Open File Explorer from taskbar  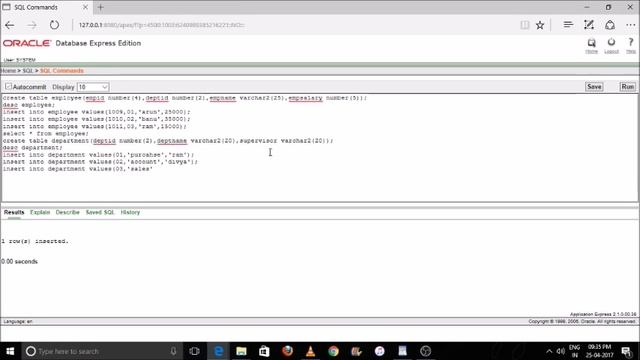[241, 351]
